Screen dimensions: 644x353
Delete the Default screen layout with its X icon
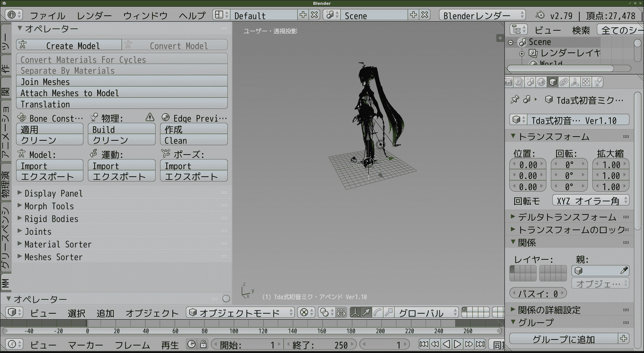[x=314, y=15]
